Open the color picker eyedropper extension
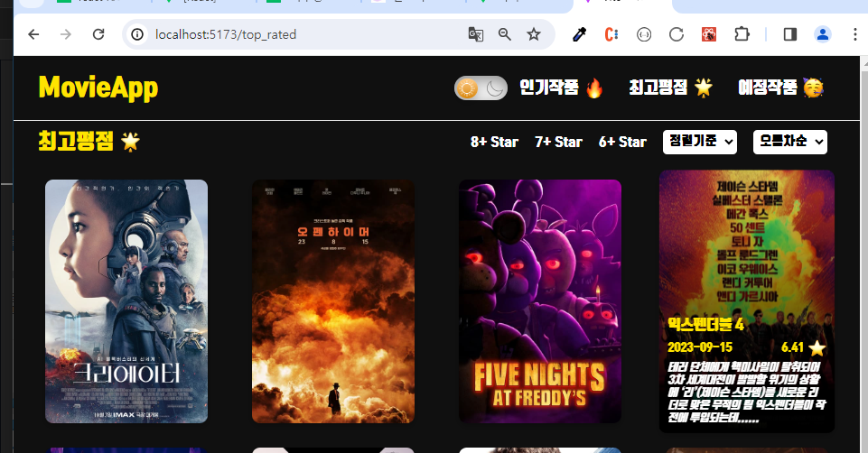Viewport: 868px width, 453px height. coord(579,34)
